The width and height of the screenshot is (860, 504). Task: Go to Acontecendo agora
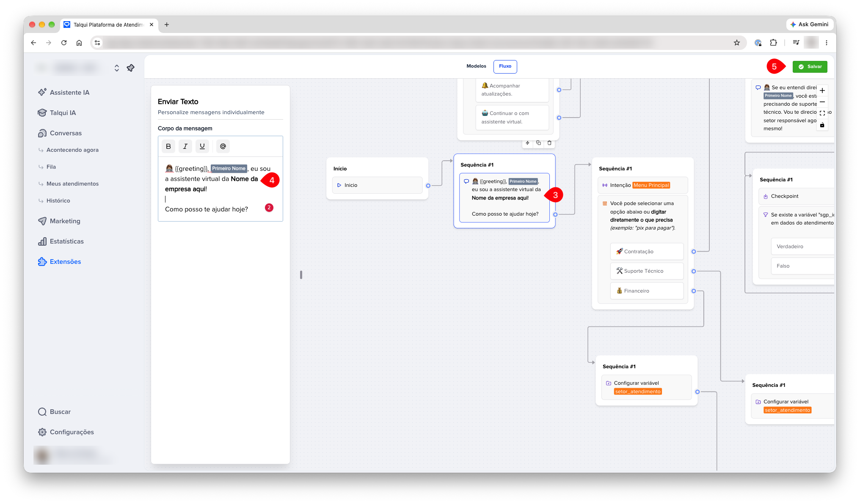tap(69, 150)
